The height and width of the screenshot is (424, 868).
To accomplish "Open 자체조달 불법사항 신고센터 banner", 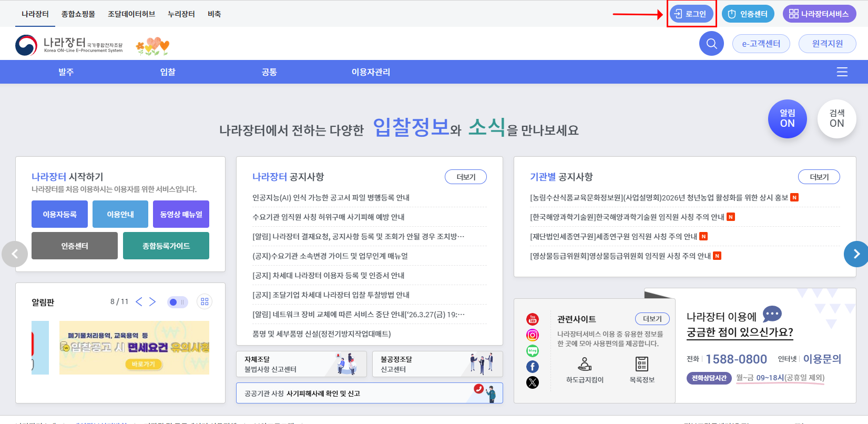I will point(302,364).
